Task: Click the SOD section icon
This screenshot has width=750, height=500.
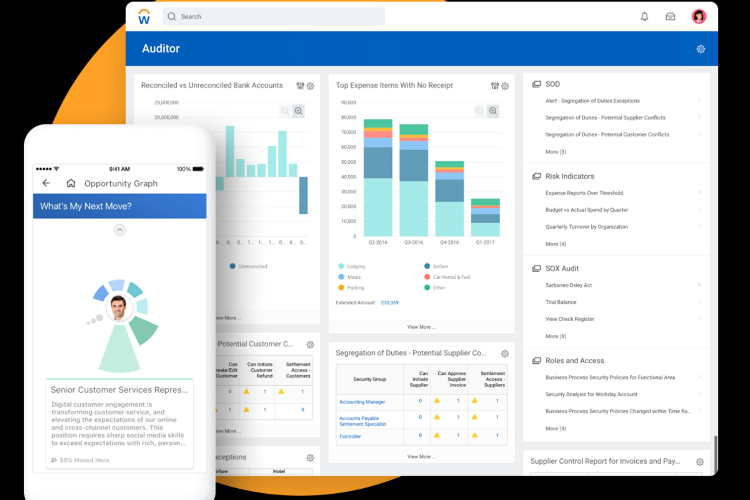Action: coord(537,84)
